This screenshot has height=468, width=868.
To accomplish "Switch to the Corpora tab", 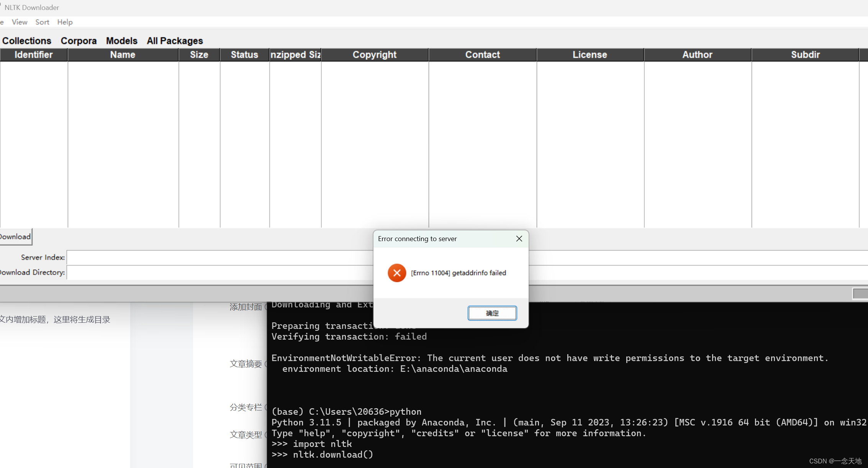I will pyautogui.click(x=79, y=41).
